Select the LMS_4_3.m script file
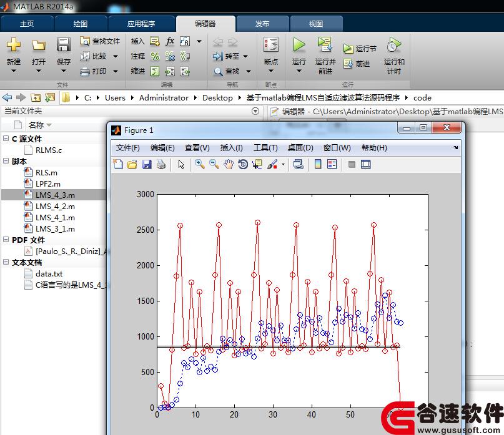 pyautogui.click(x=54, y=195)
